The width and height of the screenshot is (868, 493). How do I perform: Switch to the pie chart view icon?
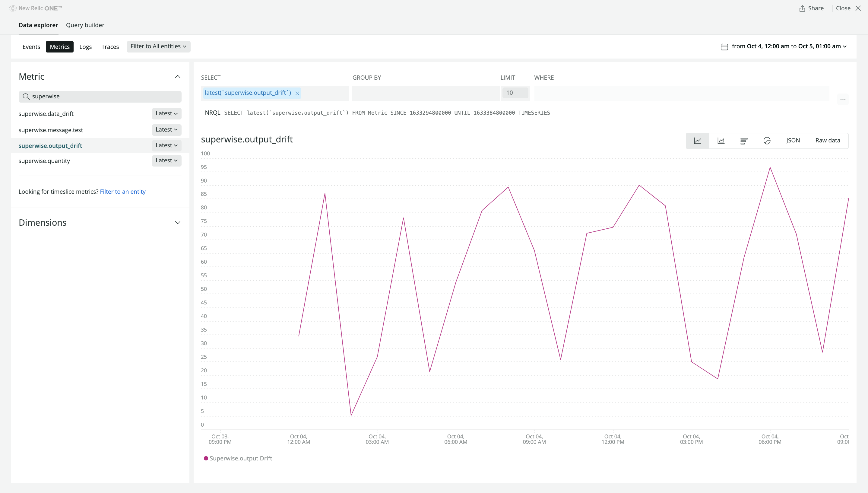tap(767, 141)
